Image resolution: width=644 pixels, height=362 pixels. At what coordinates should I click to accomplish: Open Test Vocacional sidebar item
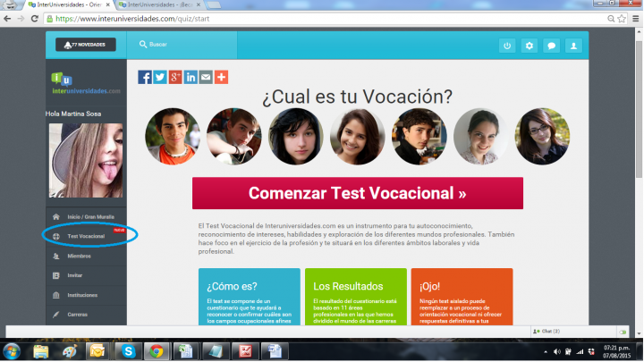tap(86, 236)
